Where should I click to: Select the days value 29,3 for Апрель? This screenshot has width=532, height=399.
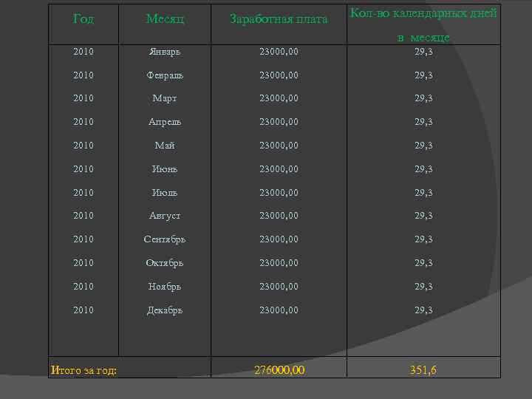click(423, 122)
